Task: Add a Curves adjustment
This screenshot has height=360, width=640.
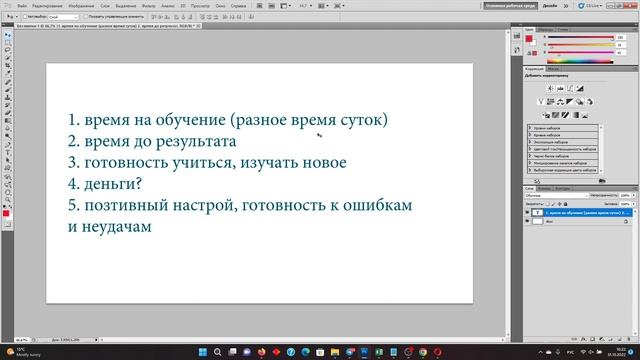Action: [x=570, y=89]
